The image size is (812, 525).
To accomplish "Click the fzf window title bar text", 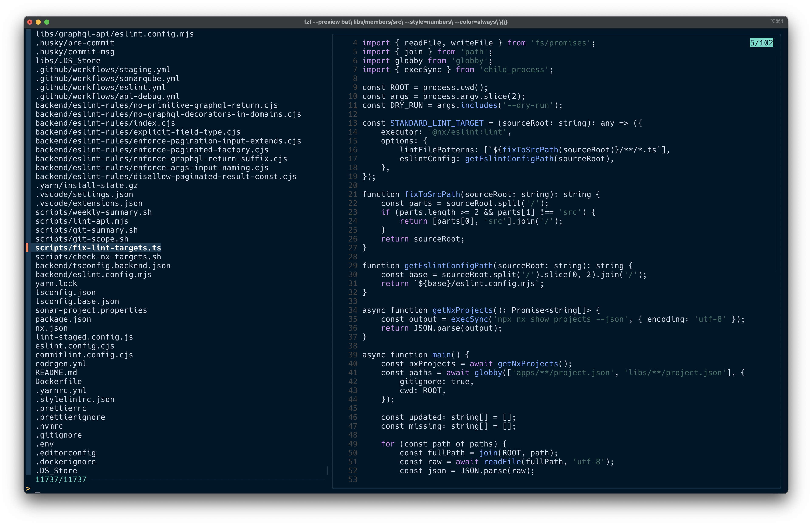I will pos(406,22).
